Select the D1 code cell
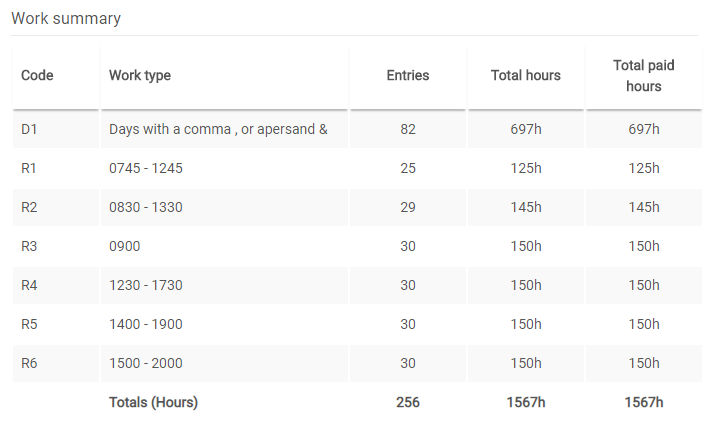The width and height of the screenshot is (710, 421). point(29,129)
